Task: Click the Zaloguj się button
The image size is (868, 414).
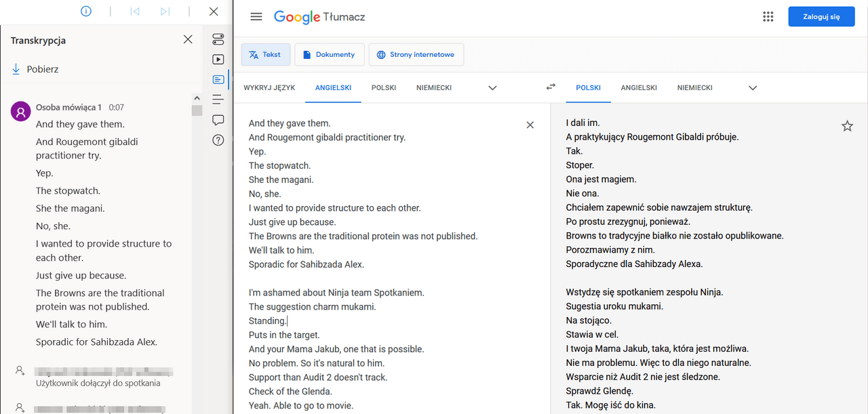Action: click(x=821, y=17)
